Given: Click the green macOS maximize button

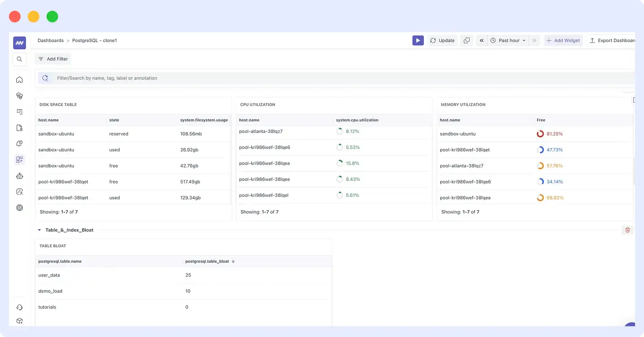Looking at the screenshot, I should 52,17.
